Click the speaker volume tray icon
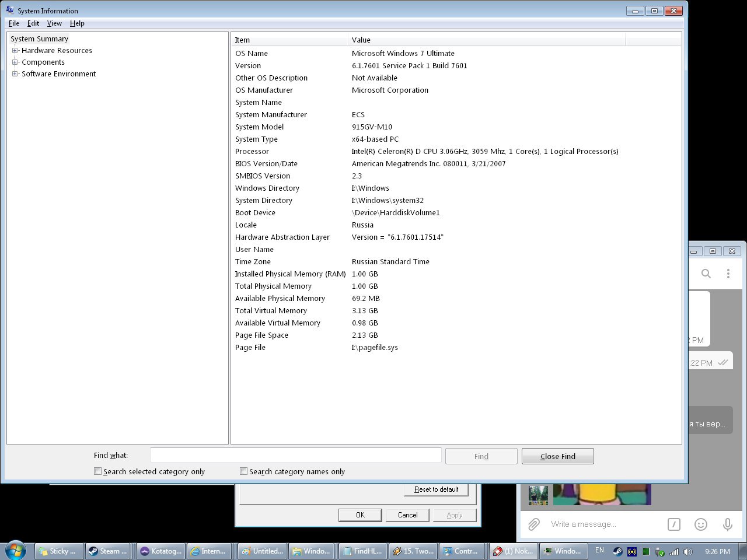747x560 pixels. click(688, 551)
